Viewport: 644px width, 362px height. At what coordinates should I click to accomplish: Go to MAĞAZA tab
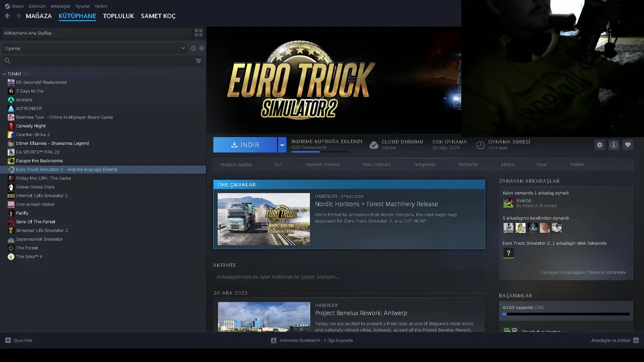[39, 16]
